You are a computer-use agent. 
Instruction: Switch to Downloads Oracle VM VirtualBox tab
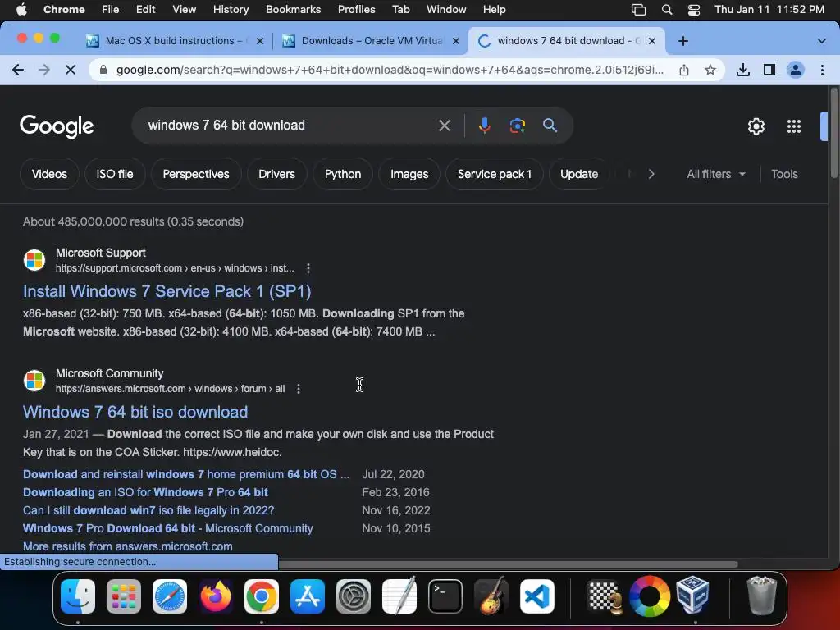click(372, 41)
